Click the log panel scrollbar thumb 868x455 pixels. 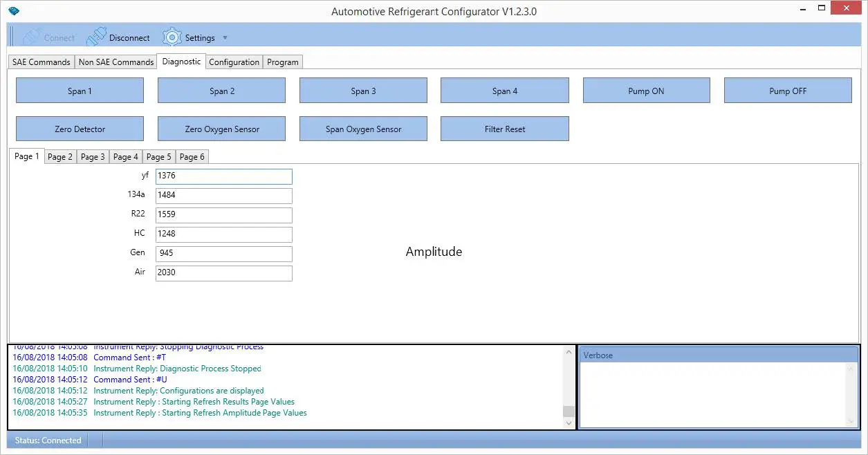569,410
